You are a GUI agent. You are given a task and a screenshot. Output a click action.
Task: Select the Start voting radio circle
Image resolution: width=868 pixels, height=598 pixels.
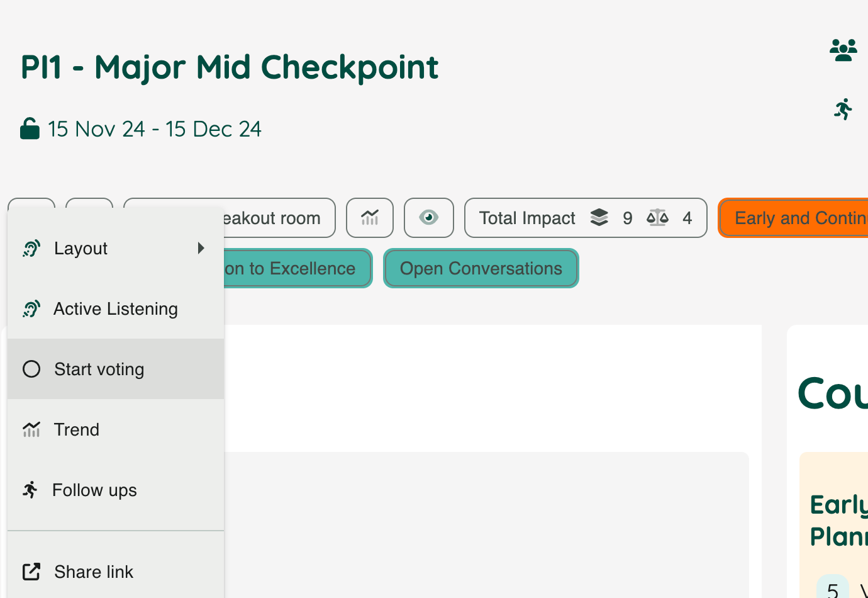pyautogui.click(x=31, y=369)
